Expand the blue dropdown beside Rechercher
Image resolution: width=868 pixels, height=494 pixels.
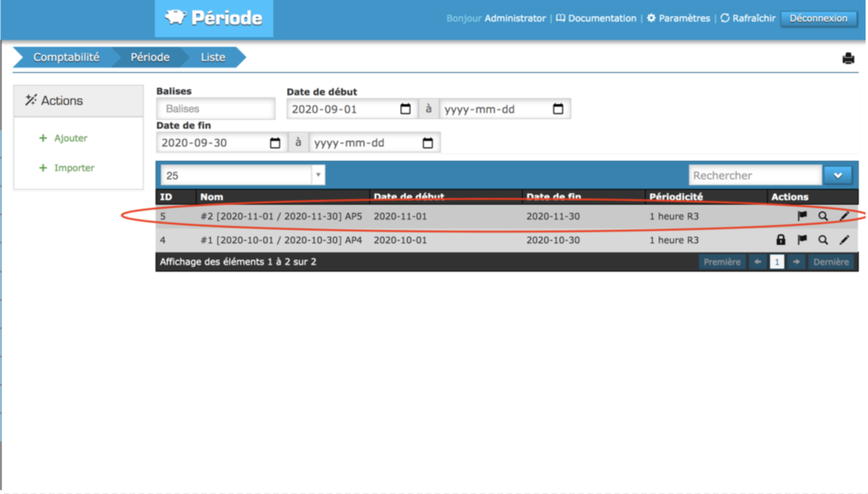click(x=837, y=175)
